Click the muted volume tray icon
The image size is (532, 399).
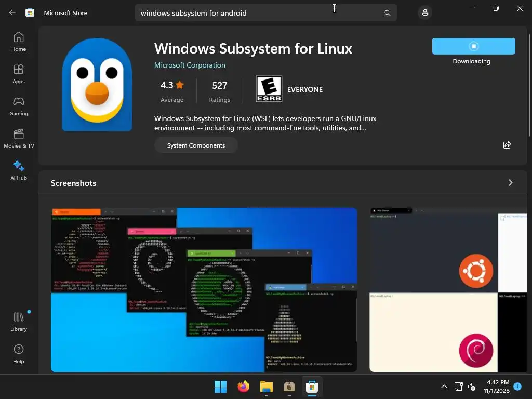[472, 387]
